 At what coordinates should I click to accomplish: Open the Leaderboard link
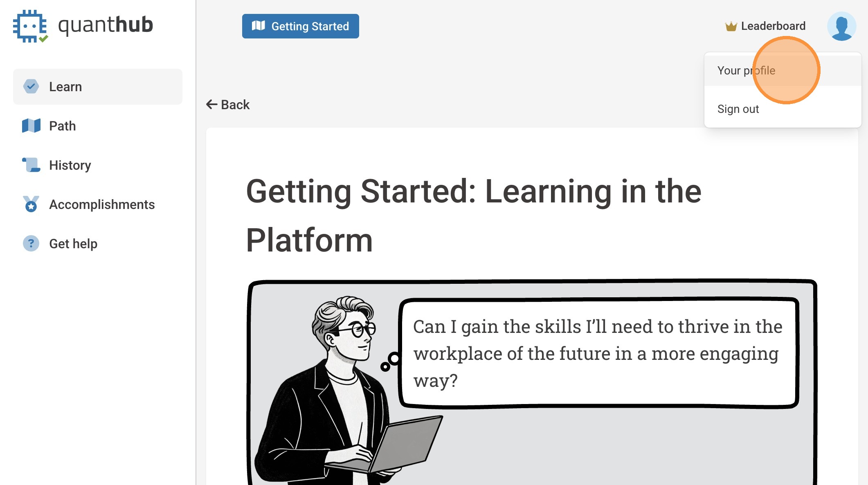773,26
